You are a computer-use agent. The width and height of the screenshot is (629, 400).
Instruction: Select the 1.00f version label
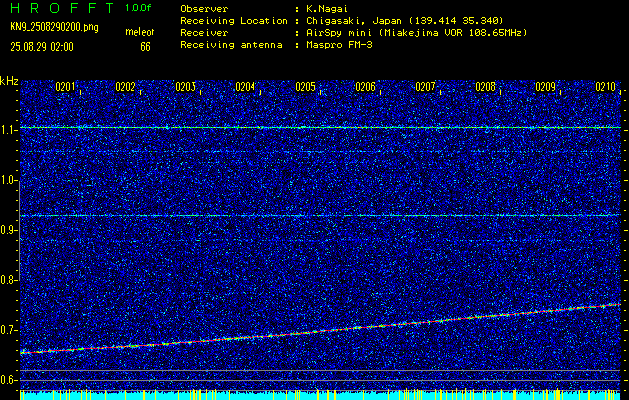[x=138, y=8]
